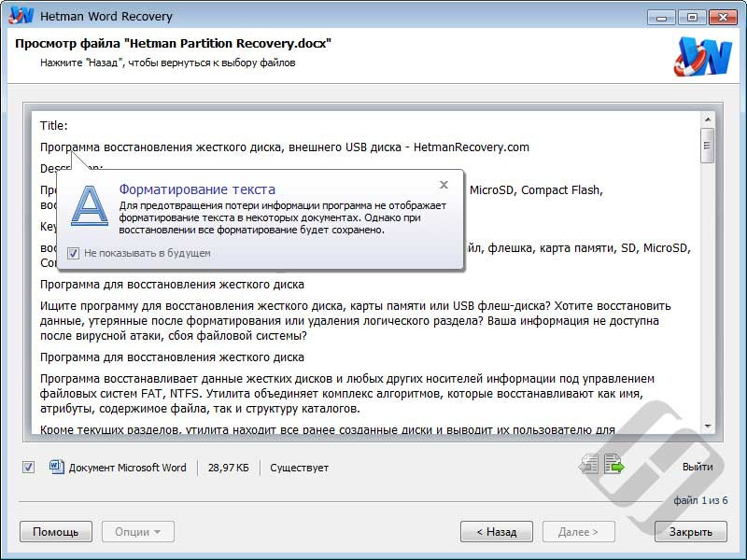Click the 'Существует' status text
The image size is (747, 560).
[x=299, y=468]
